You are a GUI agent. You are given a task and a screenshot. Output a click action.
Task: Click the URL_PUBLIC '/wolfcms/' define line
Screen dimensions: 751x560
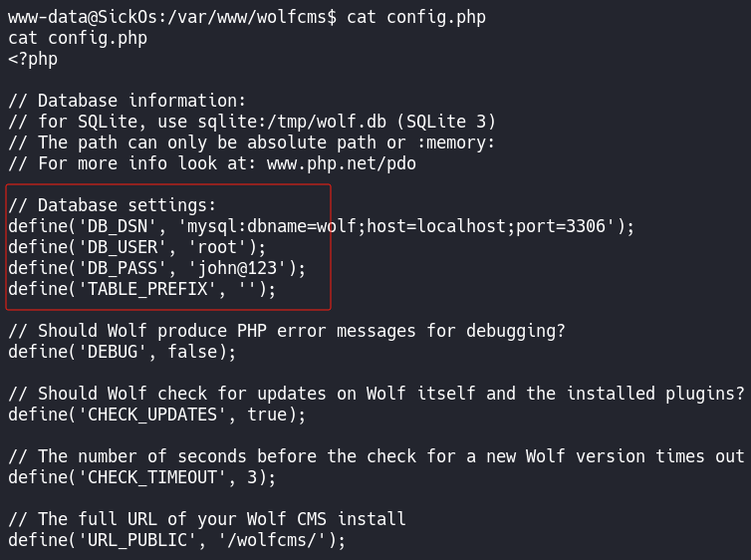177,540
